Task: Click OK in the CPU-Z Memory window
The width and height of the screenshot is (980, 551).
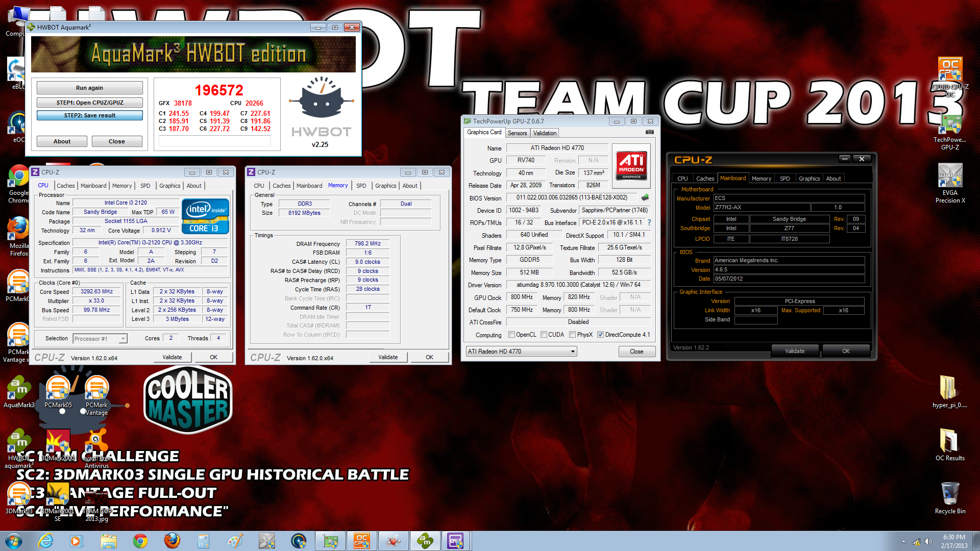Action: [429, 357]
